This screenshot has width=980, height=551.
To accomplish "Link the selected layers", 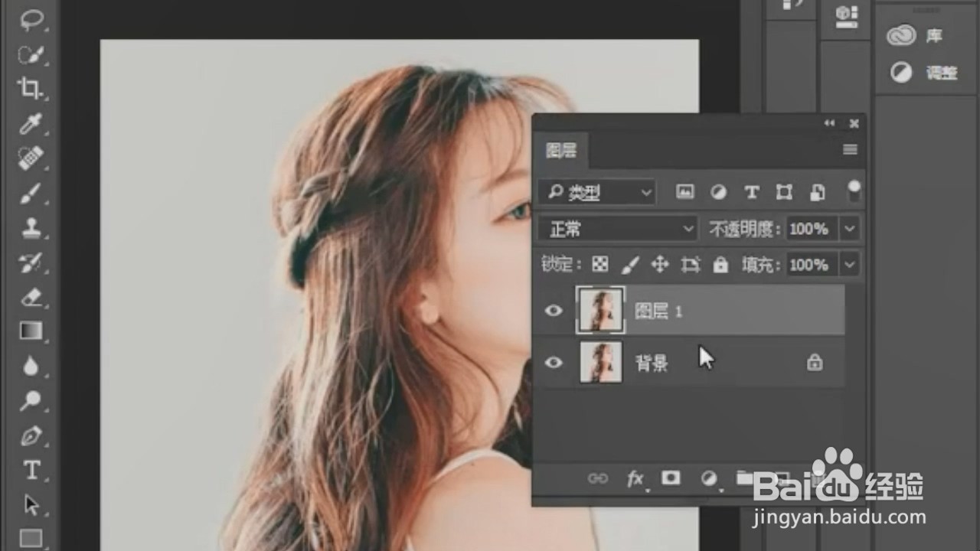I will [599, 478].
